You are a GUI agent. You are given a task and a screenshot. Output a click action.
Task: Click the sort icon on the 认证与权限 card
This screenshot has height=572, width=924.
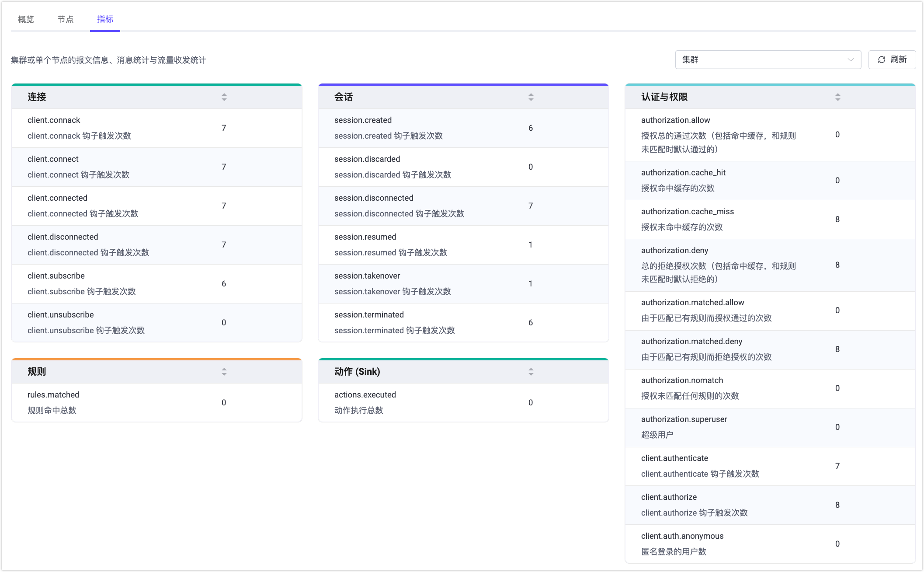pos(838,97)
